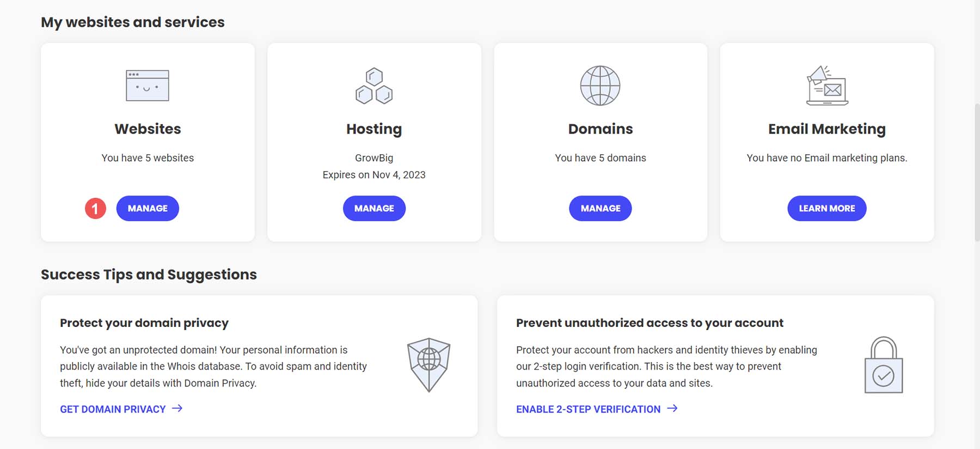Click the domain privacy shield icon
This screenshot has width=980, height=449.
(x=428, y=363)
